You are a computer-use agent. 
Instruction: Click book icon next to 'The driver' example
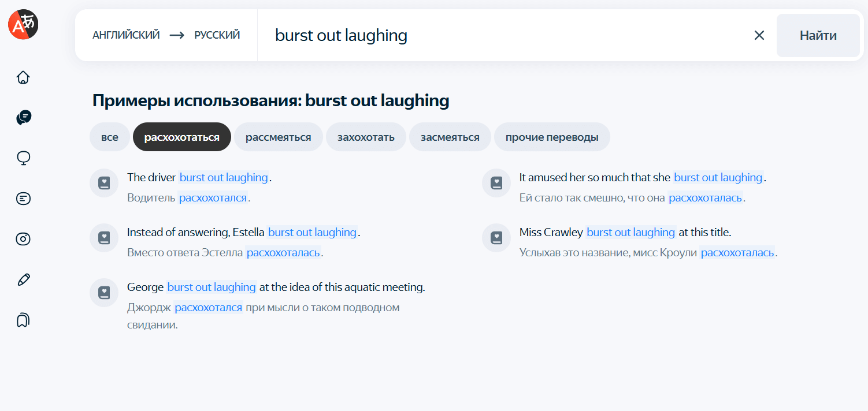(104, 183)
